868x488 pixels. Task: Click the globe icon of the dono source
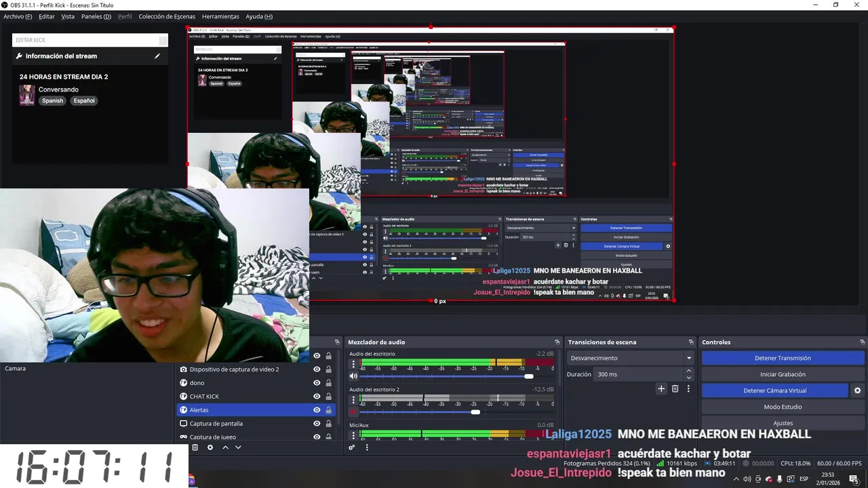pyautogui.click(x=183, y=383)
